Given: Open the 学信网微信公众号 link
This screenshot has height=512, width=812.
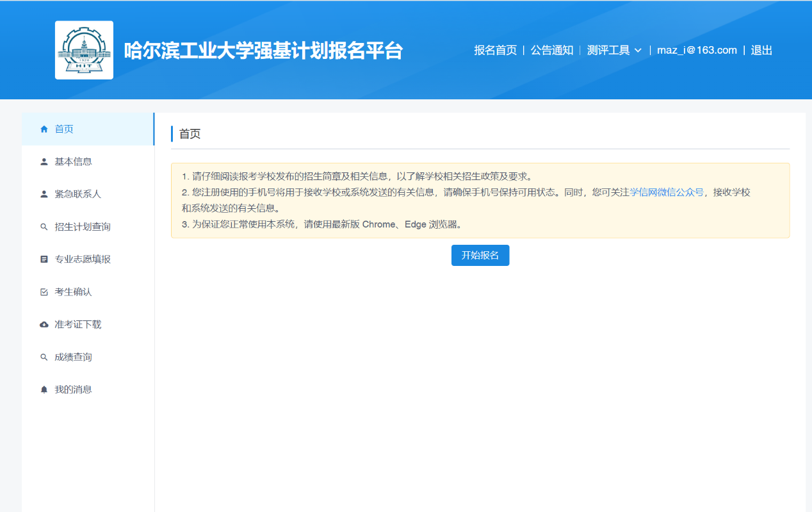Looking at the screenshot, I should tap(667, 192).
